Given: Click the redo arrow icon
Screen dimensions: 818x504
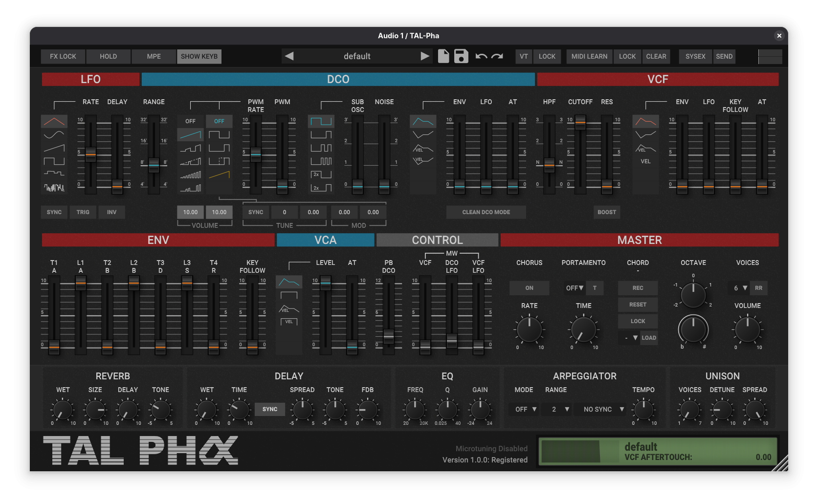Looking at the screenshot, I should coord(497,56).
